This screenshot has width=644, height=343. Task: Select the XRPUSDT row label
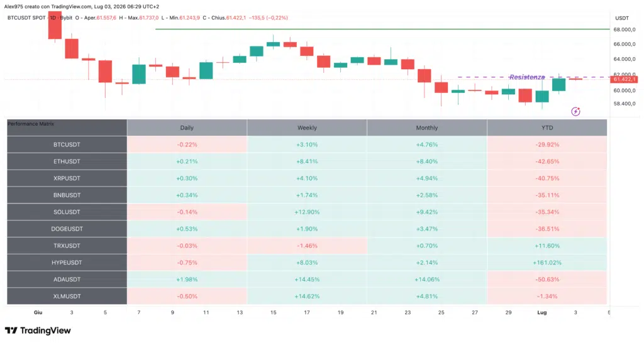coord(67,178)
